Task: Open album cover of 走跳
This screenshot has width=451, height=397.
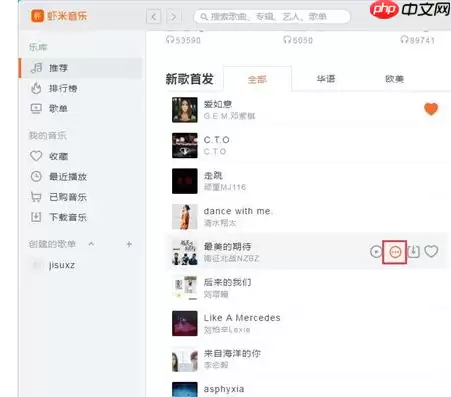Action: 185,181
